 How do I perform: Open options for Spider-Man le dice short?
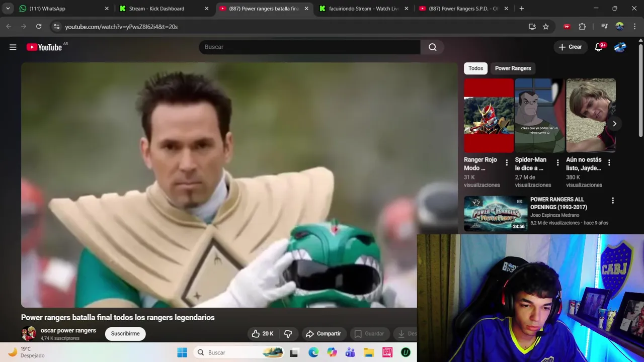pos(557,162)
